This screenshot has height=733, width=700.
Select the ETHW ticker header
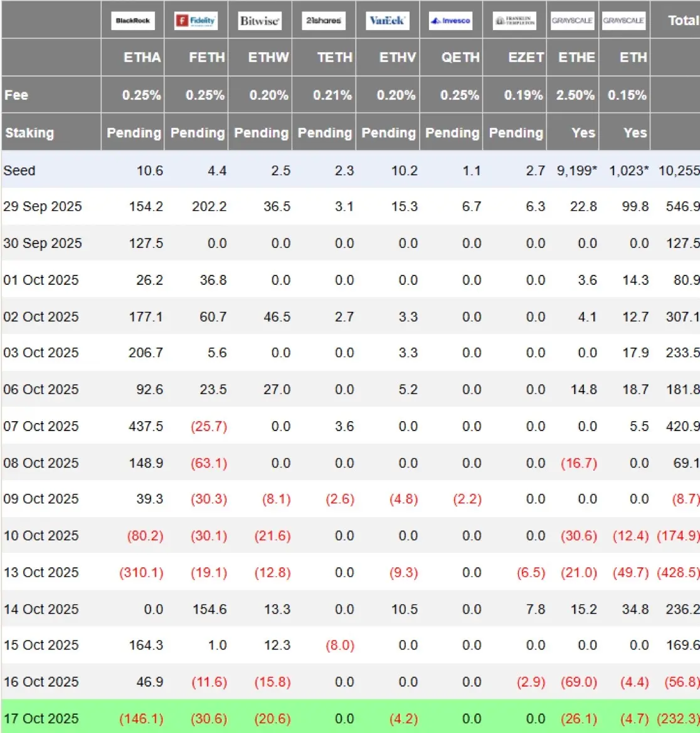[x=268, y=58]
